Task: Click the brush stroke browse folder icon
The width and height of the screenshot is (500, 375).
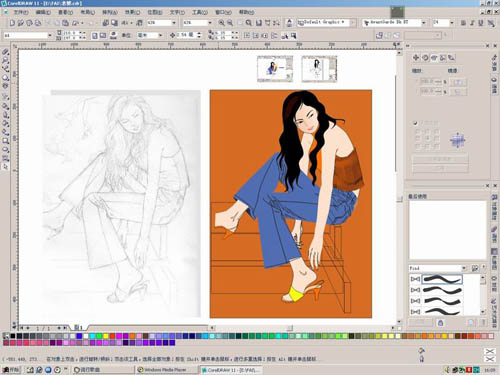Action: click(x=475, y=268)
